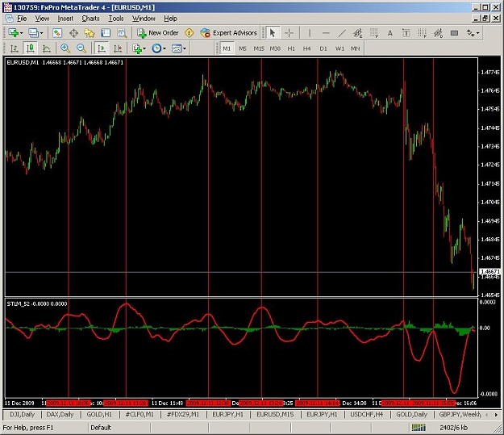The height and width of the screenshot is (435, 504).
Task: Switch to the EURUSD,M15 chart tab
Action: point(275,414)
